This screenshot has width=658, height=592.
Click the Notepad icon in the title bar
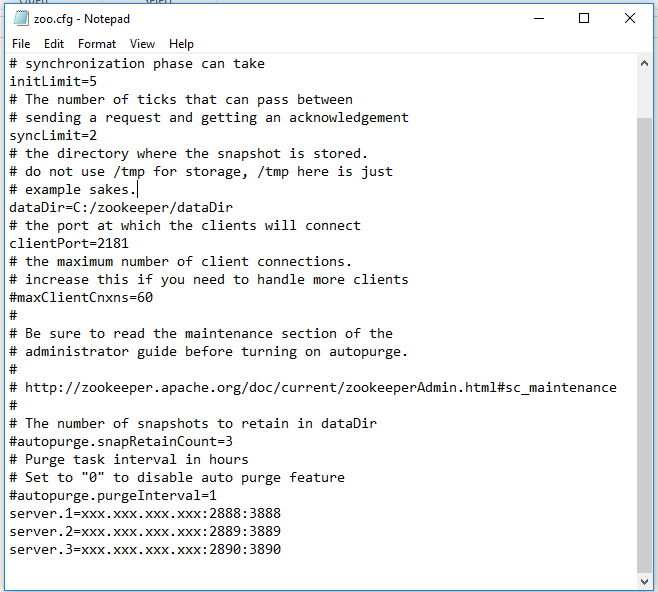(x=19, y=18)
